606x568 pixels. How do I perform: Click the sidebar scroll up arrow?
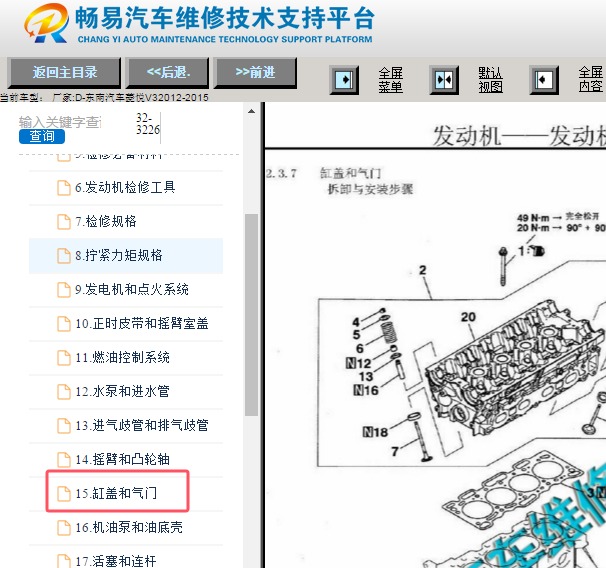point(251,111)
